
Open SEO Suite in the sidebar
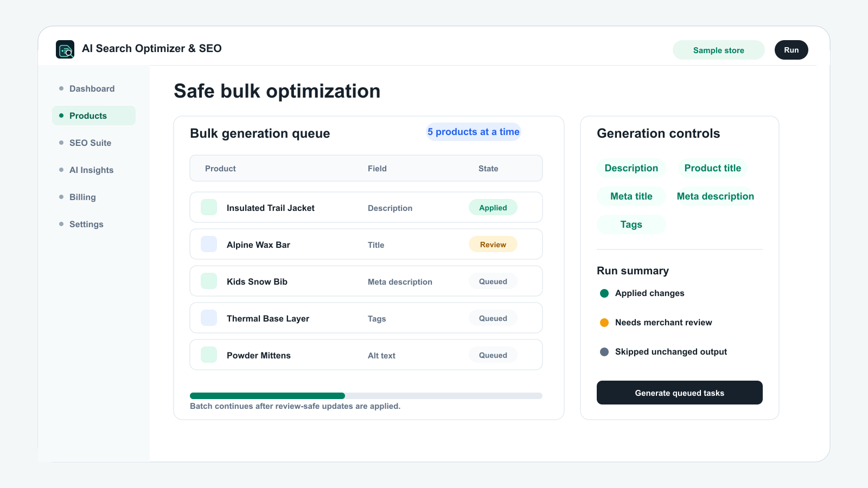pos(94,143)
